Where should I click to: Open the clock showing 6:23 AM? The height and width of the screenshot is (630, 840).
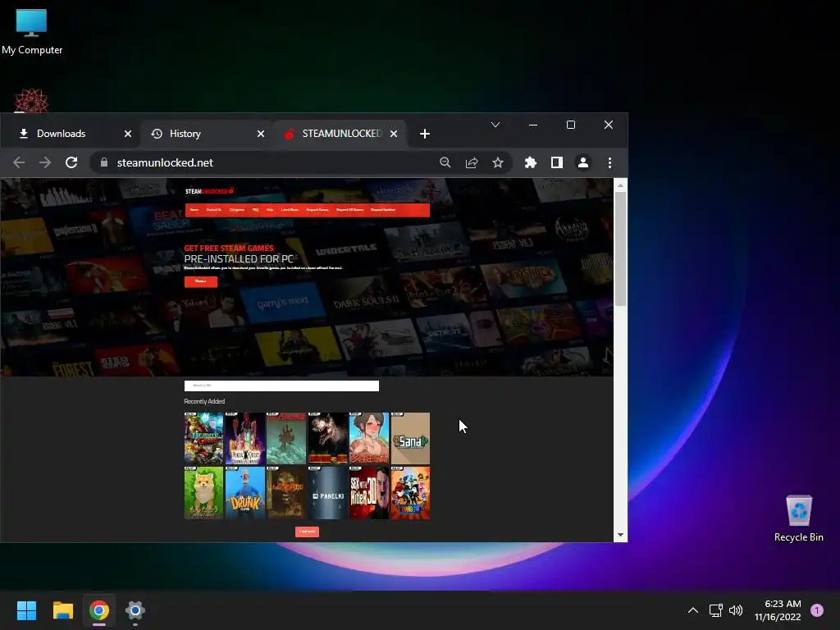[778, 610]
